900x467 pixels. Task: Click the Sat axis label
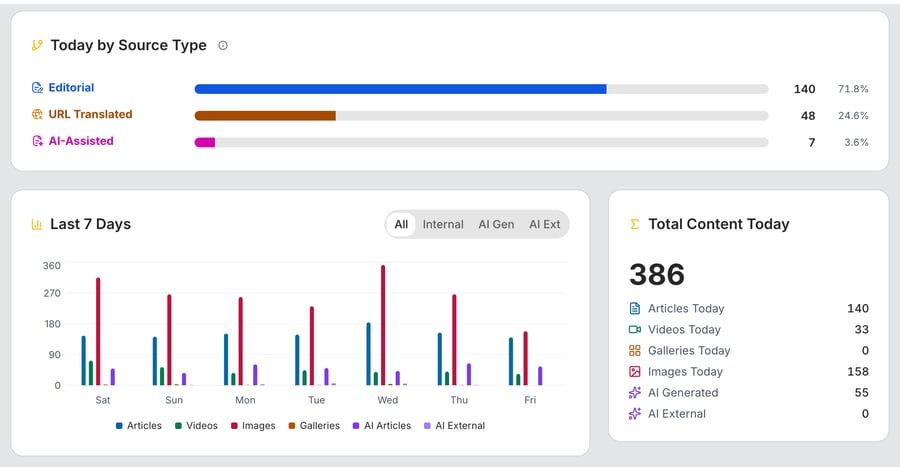(103, 400)
